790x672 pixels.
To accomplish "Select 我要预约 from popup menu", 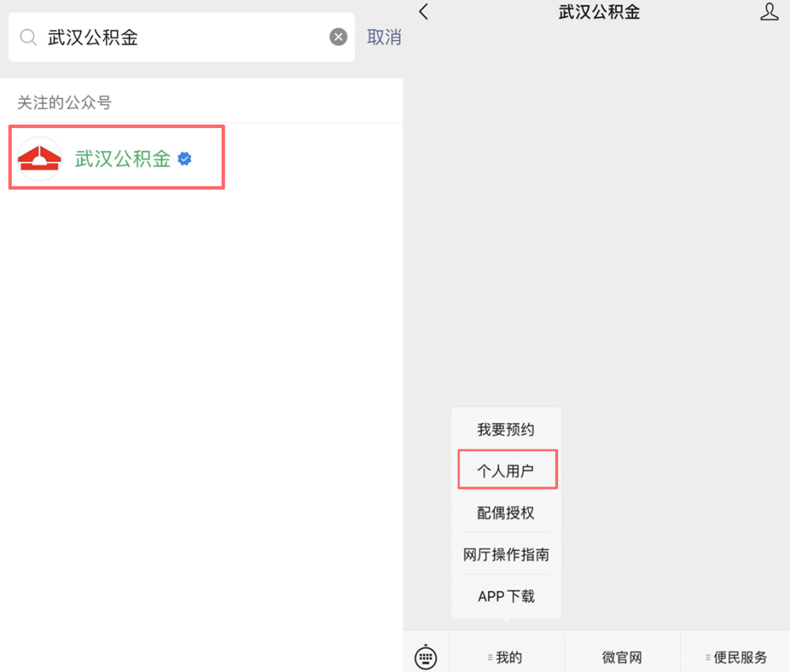I will (505, 430).
